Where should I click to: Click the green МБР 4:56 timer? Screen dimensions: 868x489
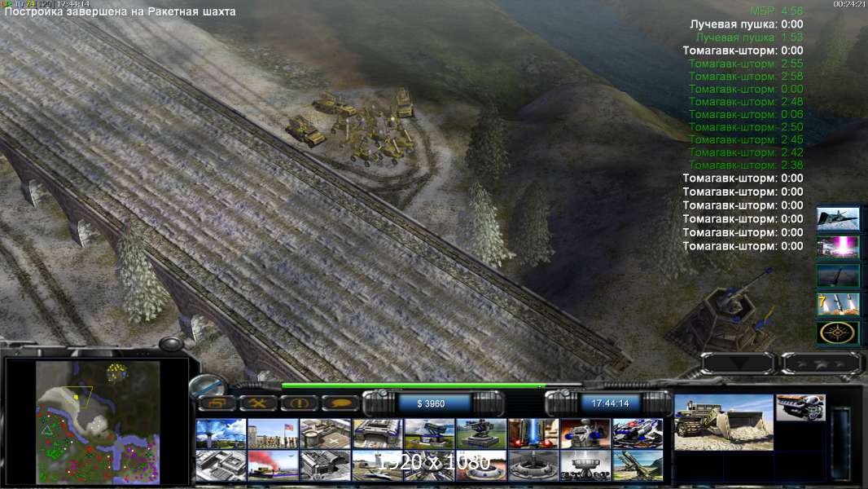point(777,11)
